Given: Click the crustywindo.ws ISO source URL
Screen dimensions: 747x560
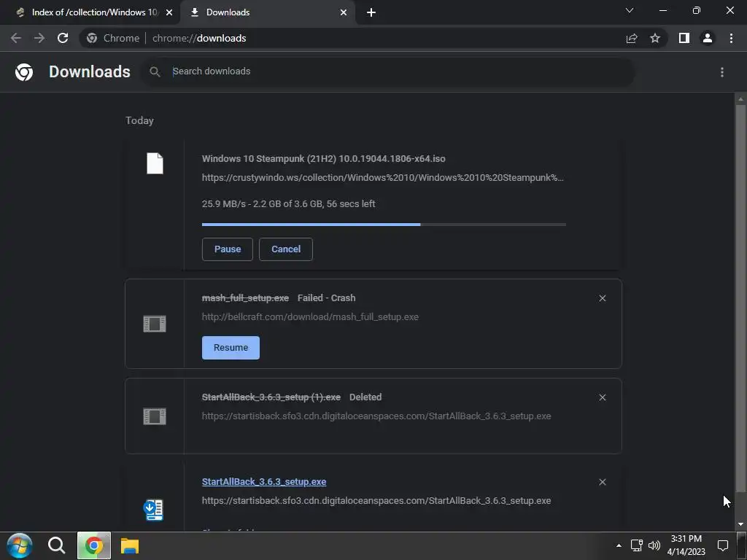Looking at the screenshot, I should [382, 178].
